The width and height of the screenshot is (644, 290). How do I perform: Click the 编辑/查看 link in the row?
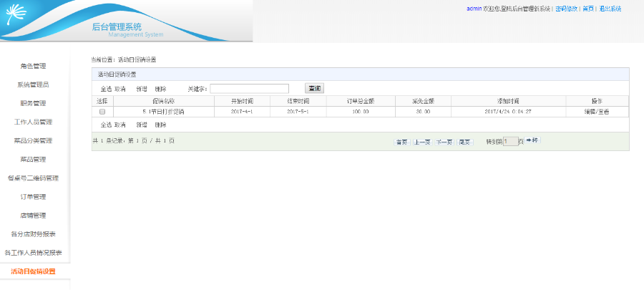(597, 111)
